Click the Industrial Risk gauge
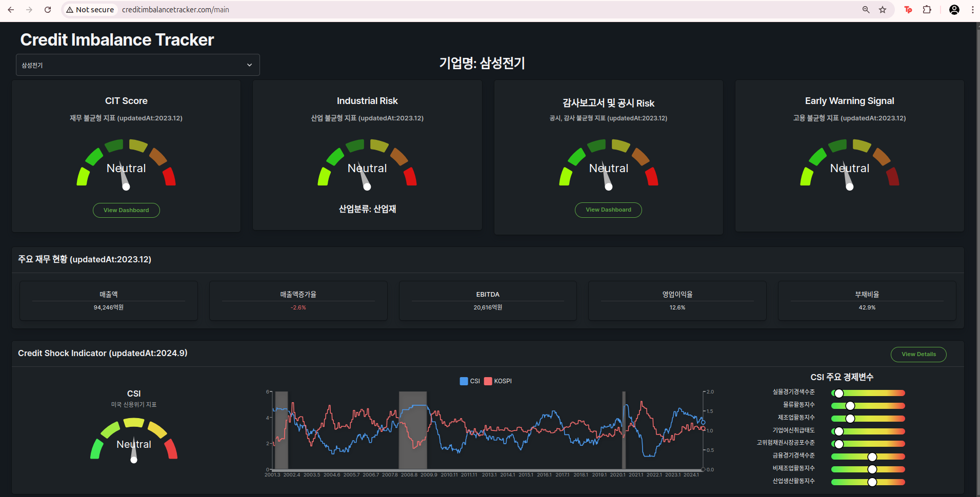Image resolution: width=980 pixels, height=497 pixels. click(x=367, y=164)
